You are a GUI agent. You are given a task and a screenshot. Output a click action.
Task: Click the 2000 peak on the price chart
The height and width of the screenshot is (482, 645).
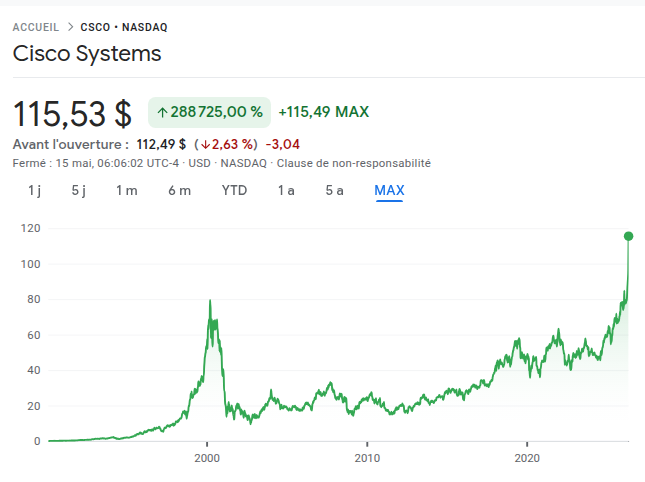[210, 301]
